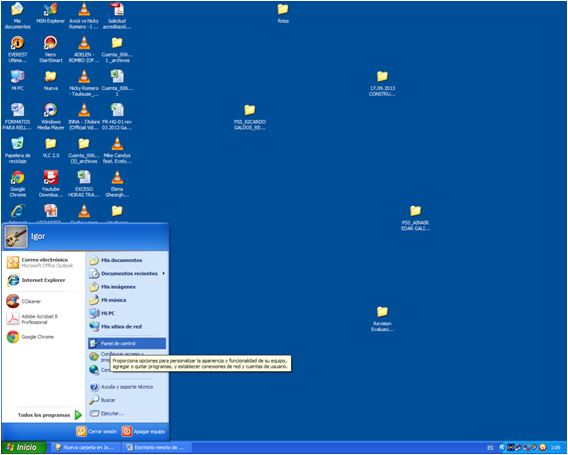Select the Nicky Romero - Toulouse VLC file
The width and height of the screenshot is (568, 455).
pos(84,83)
